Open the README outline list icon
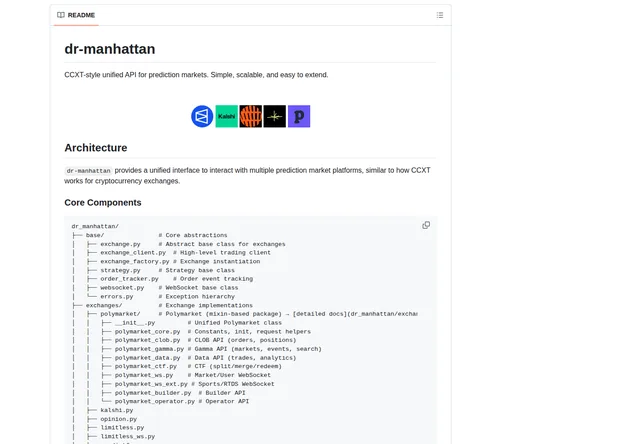This screenshot has width=640, height=444. click(440, 15)
